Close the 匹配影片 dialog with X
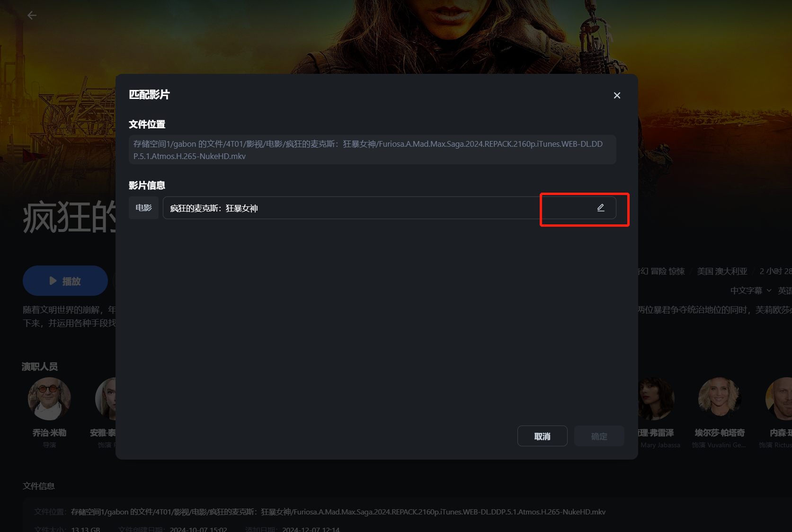 pos(617,96)
